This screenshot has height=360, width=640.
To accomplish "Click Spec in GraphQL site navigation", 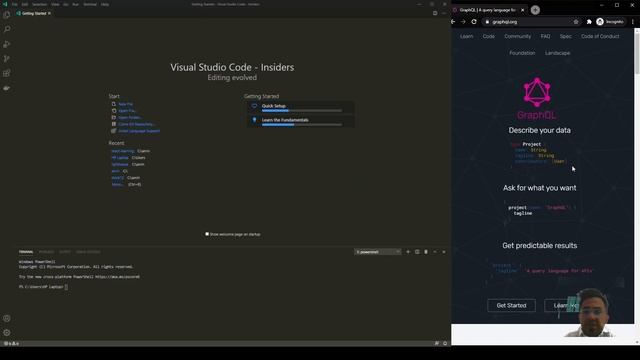I will pos(566,36).
